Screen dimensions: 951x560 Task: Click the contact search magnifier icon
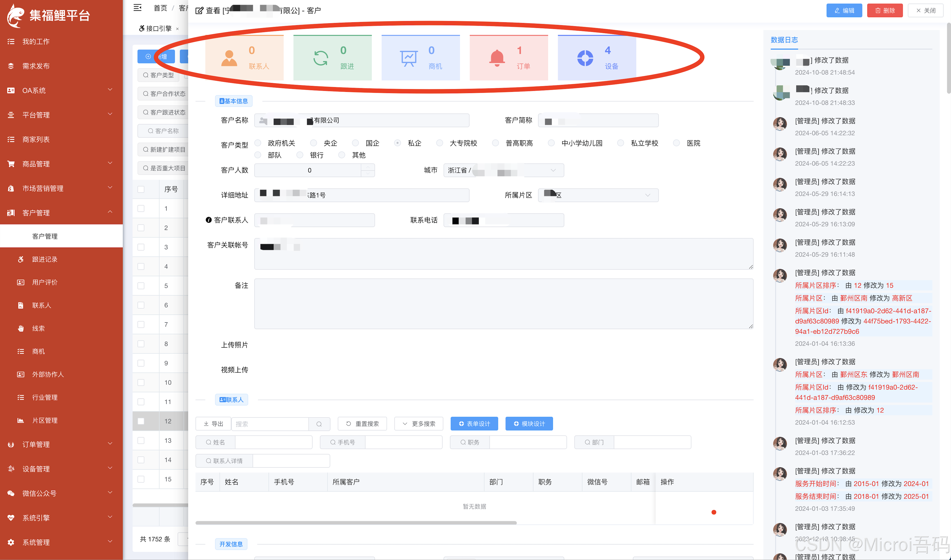point(319,424)
